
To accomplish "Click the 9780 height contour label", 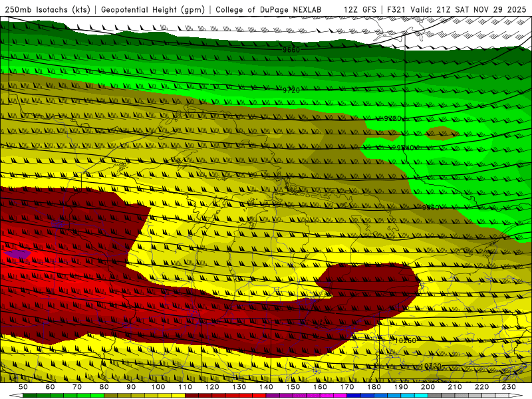I will [392, 118].
